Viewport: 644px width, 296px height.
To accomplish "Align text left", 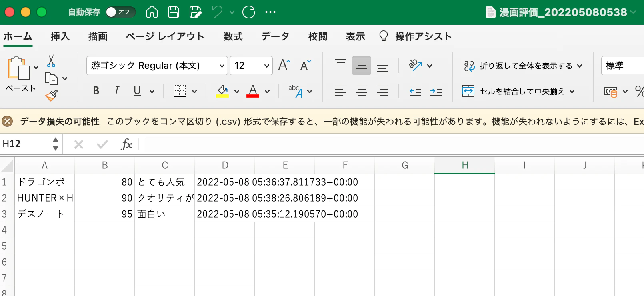I will 341,91.
